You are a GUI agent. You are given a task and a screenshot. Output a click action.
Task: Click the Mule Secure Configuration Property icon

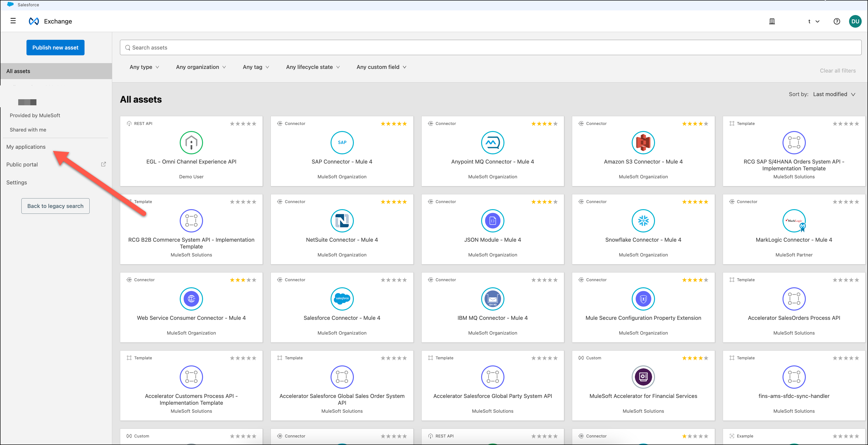(643, 299)
